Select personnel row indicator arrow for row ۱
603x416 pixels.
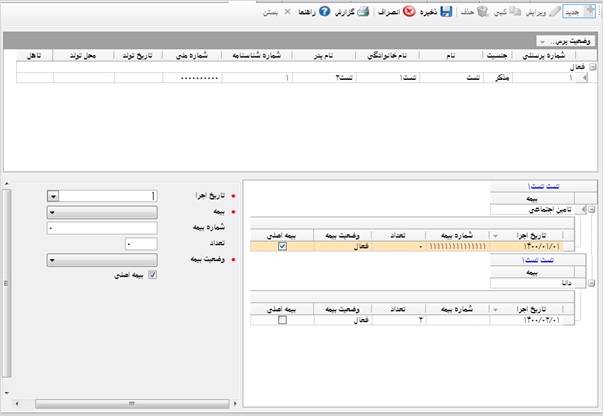click(584, 78)
